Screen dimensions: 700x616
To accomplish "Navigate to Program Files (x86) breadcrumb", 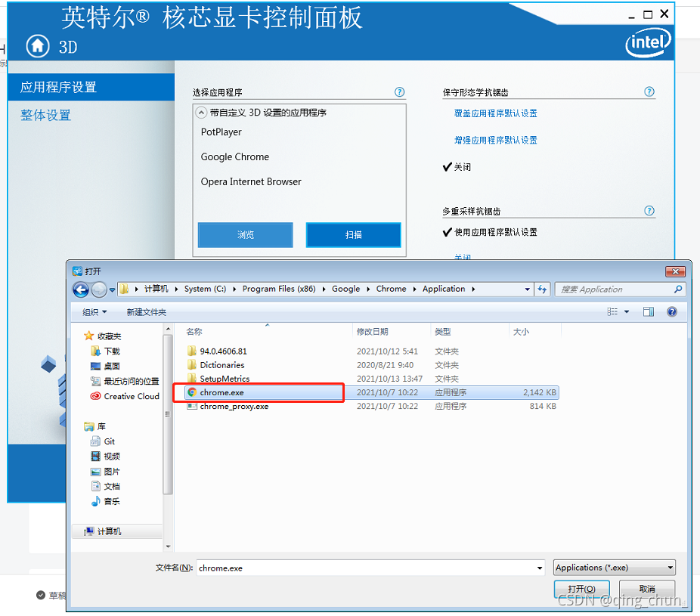I will click(279, 289).
